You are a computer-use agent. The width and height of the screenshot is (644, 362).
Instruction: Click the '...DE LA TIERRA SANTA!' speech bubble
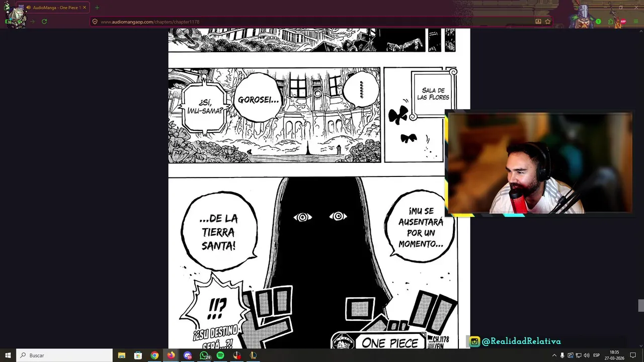pos(219,232)
